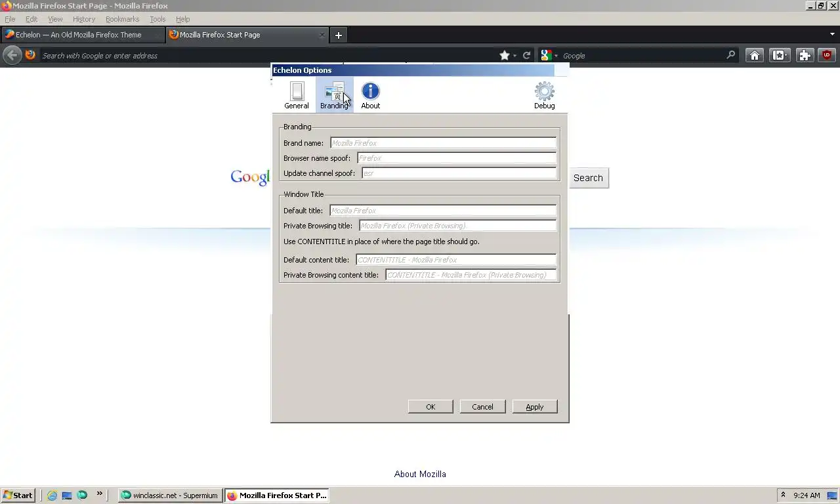Click the Update channel spoof field
The image size is (840, 504).
(x=459, y=173)
